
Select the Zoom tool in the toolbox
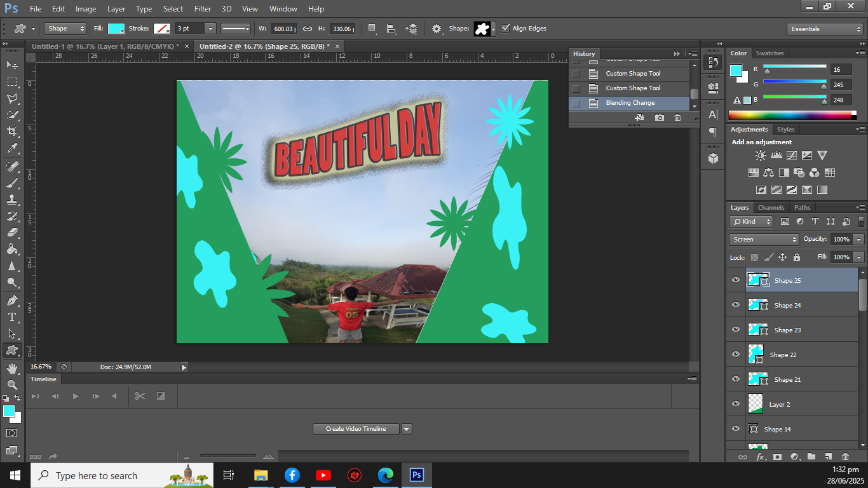click(x=12, y=385)
